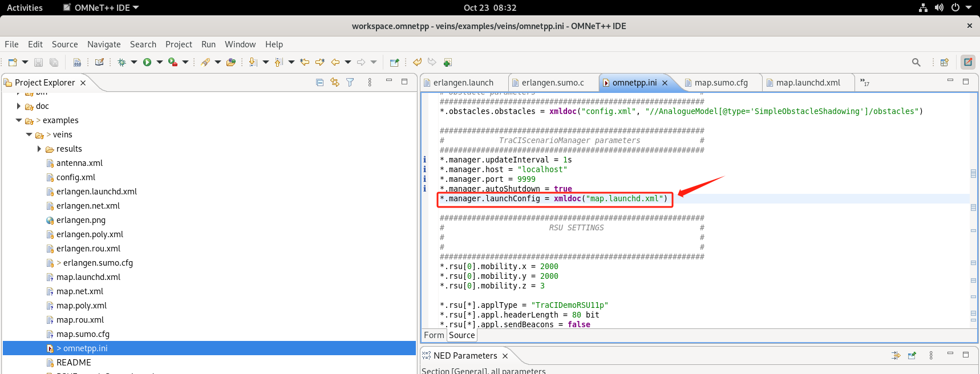Click the launchConfig line in the editor
Screen dimensions: 980x374
553,199
